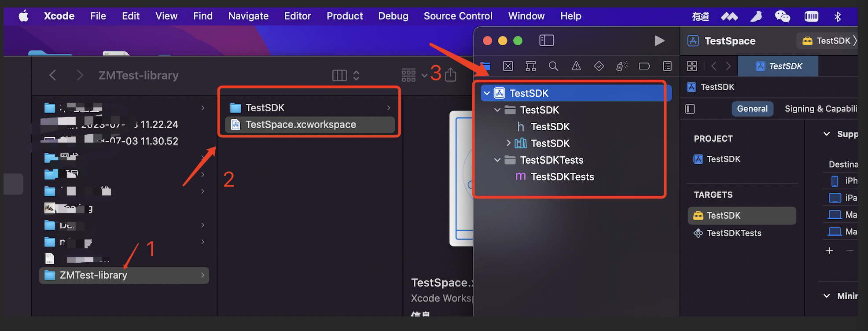
Task: Collapse the TestSDK project root
Action: [x=487, y=93]
